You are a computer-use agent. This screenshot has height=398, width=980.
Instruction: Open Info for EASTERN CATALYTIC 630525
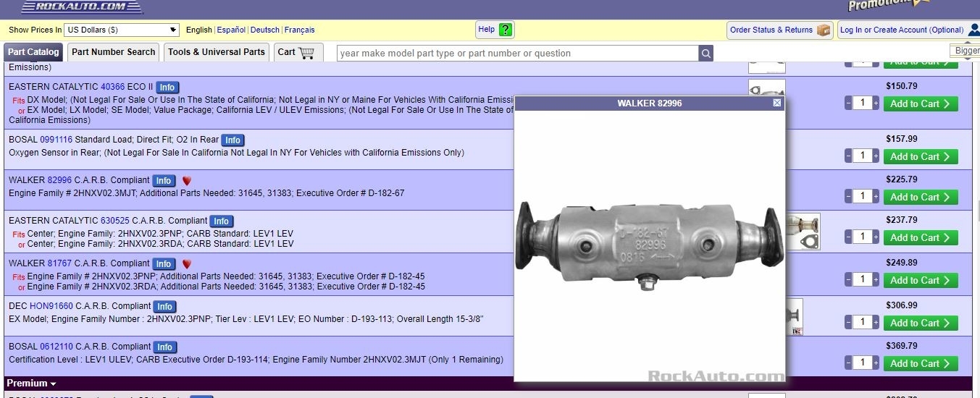tap(221, 221)
